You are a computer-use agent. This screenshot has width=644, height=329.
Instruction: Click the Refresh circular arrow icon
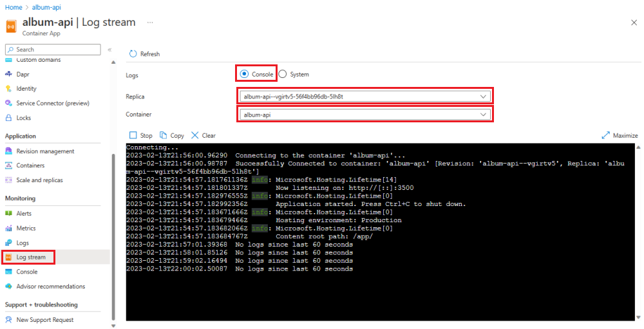[133, 54]
